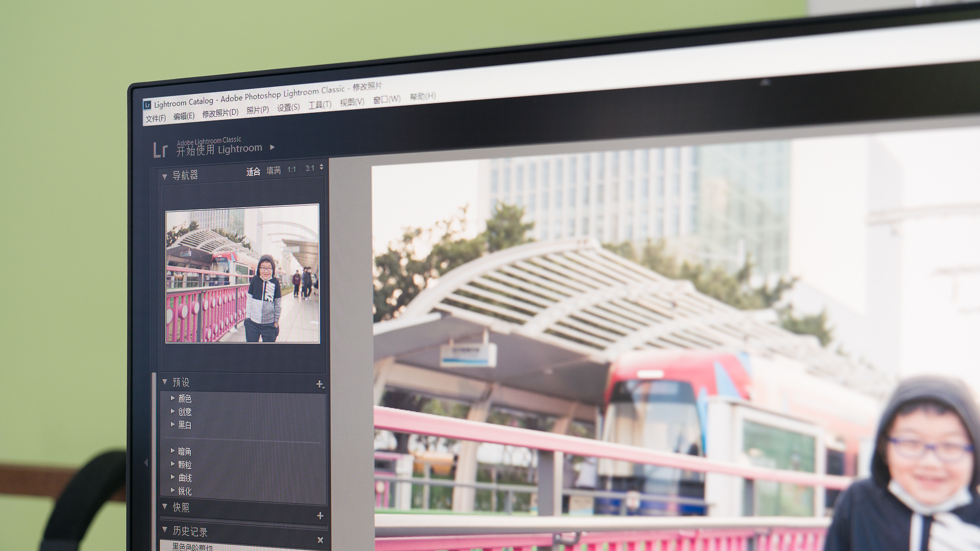Open the 文件(F) menu
This screenshot has width=980, height=551.
click(x=156, y=118)
